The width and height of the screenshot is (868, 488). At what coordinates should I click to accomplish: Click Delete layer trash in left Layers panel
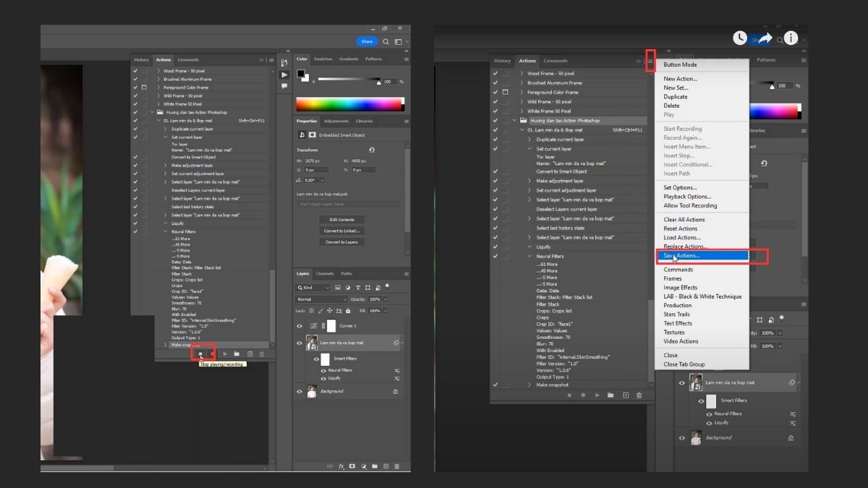tap(396, 466)
